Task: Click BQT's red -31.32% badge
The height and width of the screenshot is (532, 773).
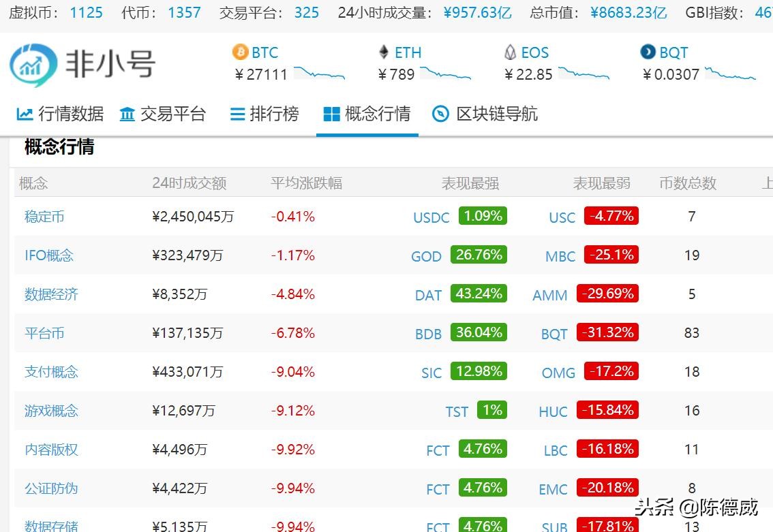Action: point(607,332)
